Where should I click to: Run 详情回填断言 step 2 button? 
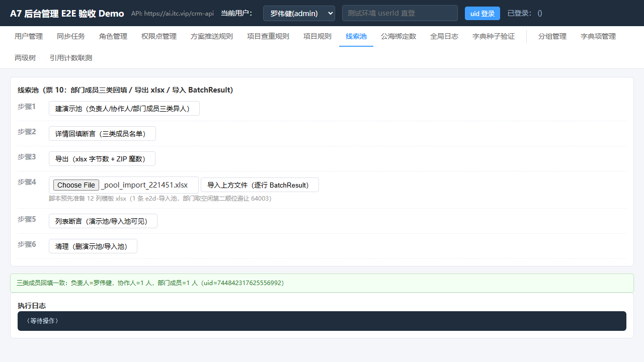click(102, 134)
